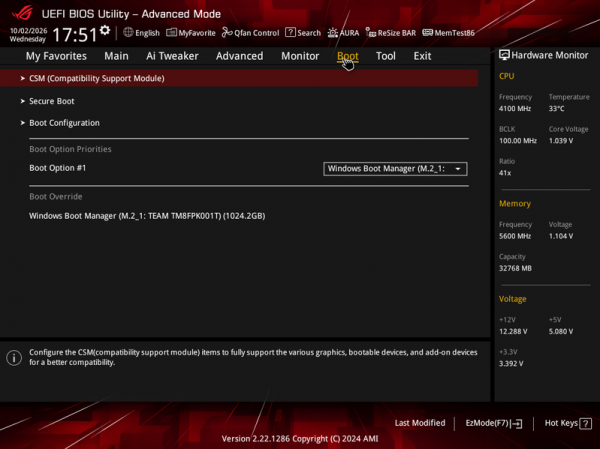Click the info icon beside help text
The image size is (600, 449).
click(14, 358)
